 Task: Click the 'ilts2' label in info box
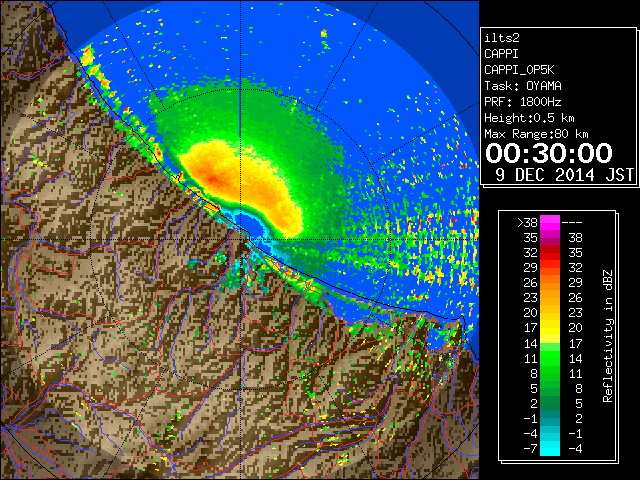point(502,38)
